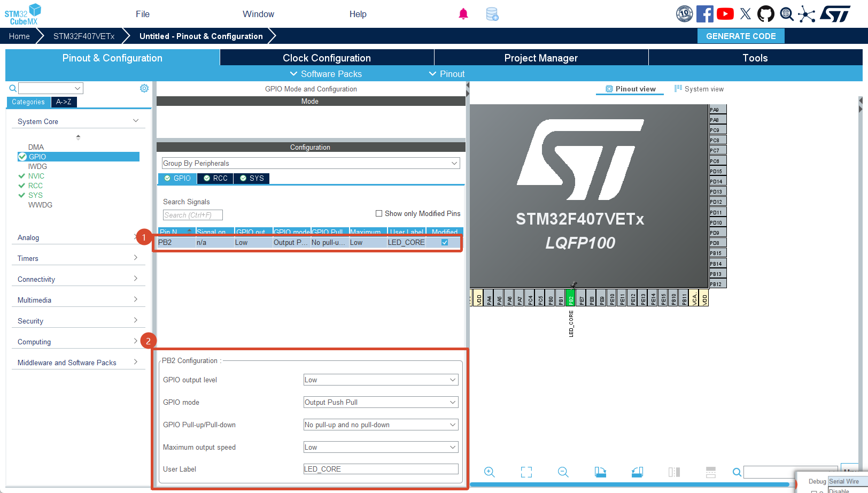Select the Pinout & Configuration tab
The width and height of the screenshot is (868, 493).
tap(112, 58)
